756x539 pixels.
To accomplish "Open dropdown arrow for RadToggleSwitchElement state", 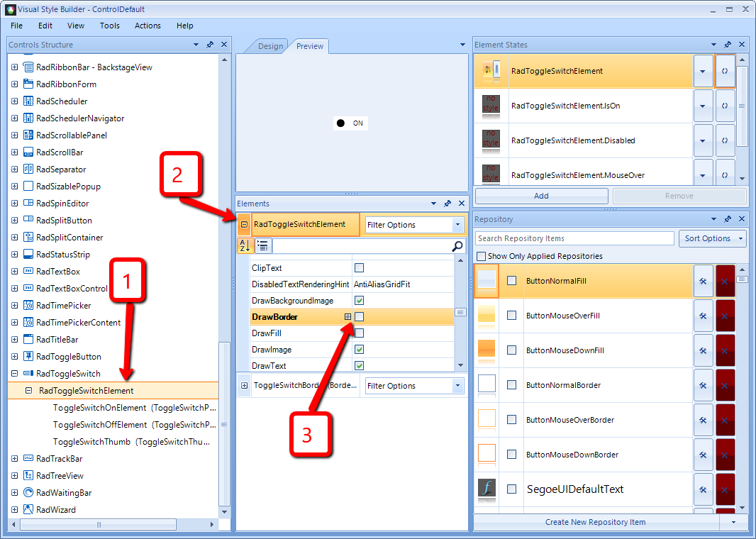I will click(703, 71).
